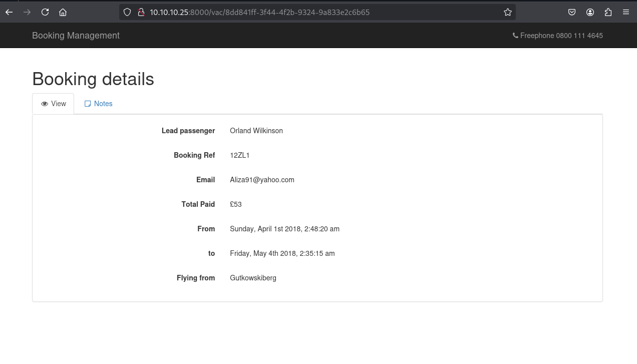Open the Firefox hamburger menu
The height and width of the screenshot is (364, 637).
tap(626, 12)
